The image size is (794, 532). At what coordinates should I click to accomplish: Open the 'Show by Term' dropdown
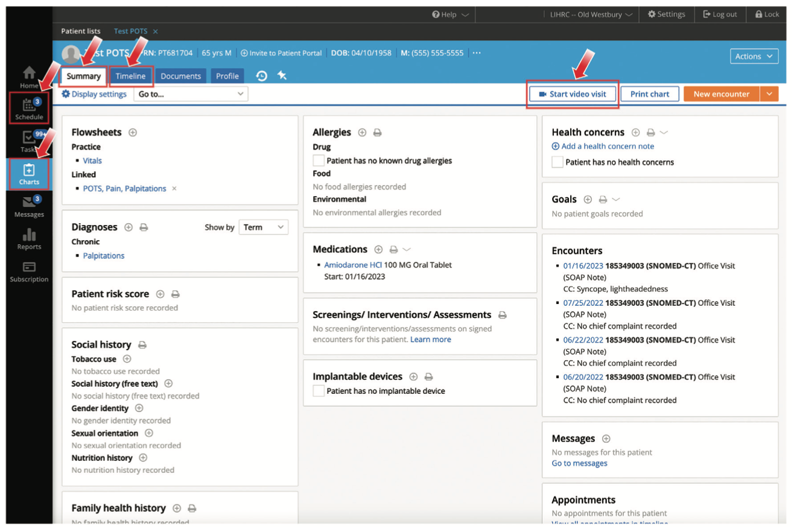pos(264,227)
